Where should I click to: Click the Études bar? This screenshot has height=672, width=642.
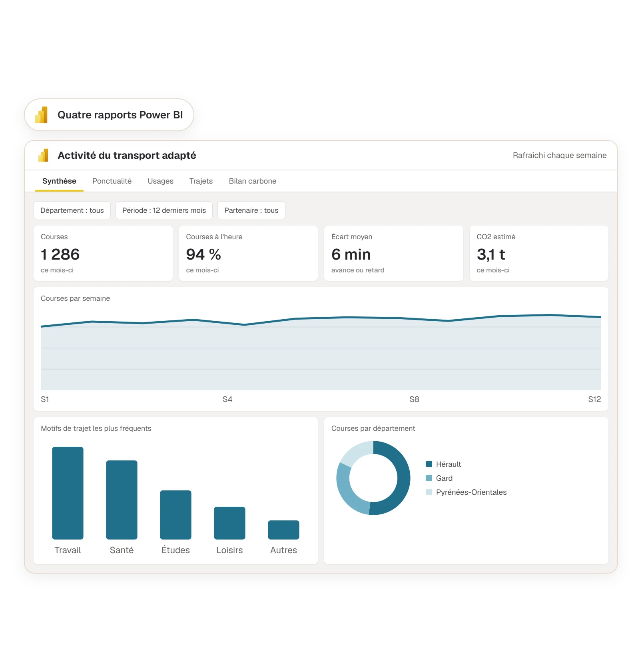point(175,515)
